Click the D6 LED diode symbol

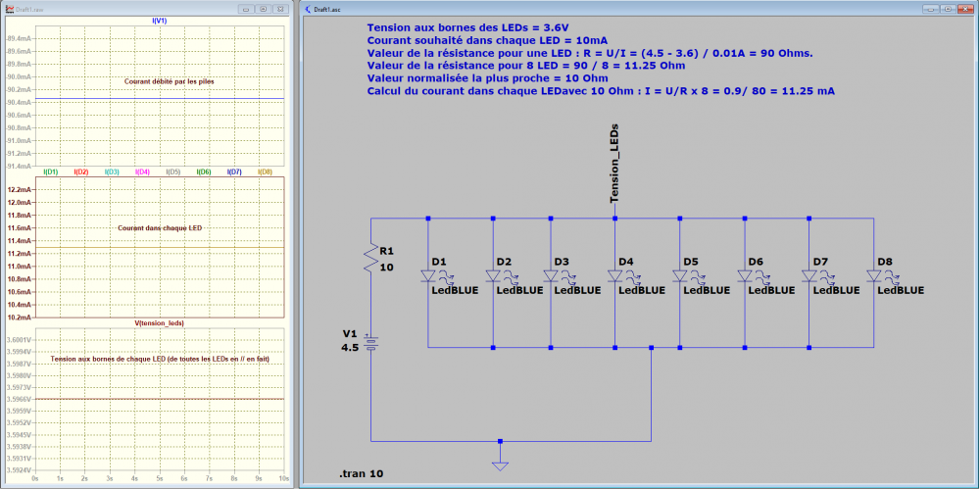coord(745,275)
